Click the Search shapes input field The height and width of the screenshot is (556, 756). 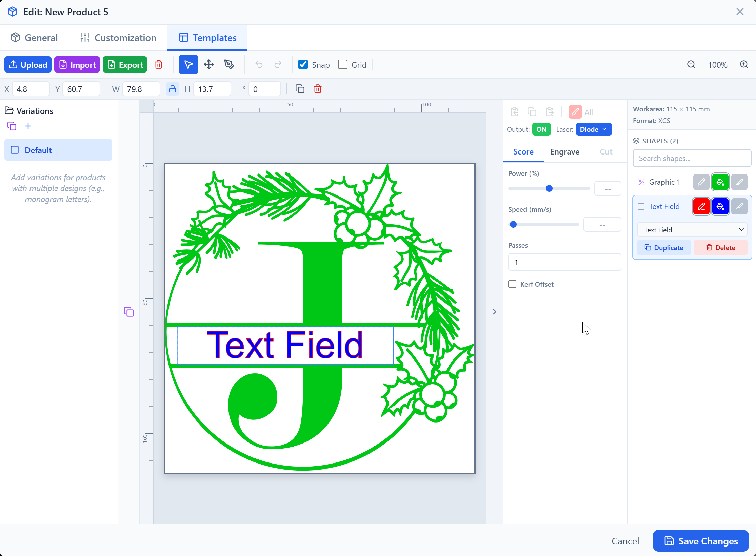tap(692, 158)
